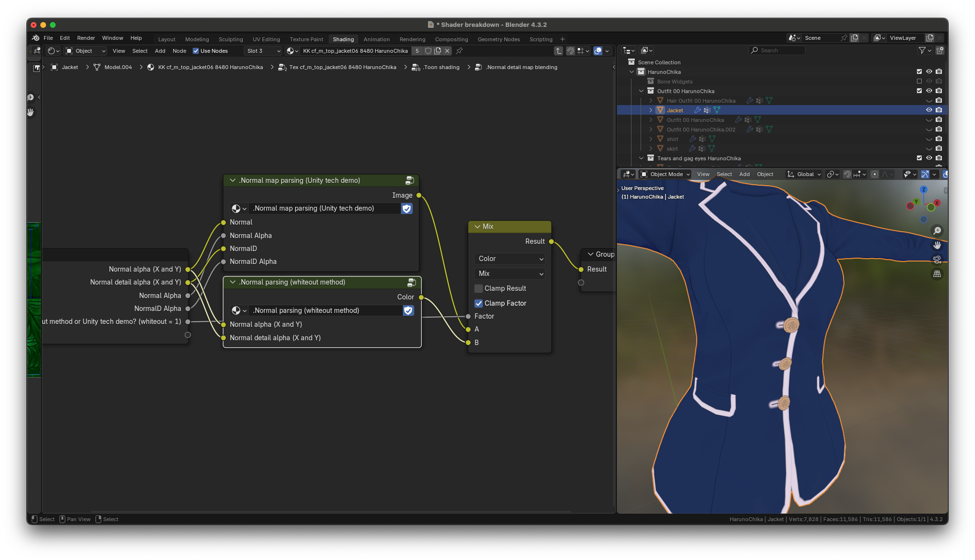Collapse the Outfit 00 HarunoChika collection
Image resolution: width=975 pixels, height=560 pixels.
click(x=642, y=91)
